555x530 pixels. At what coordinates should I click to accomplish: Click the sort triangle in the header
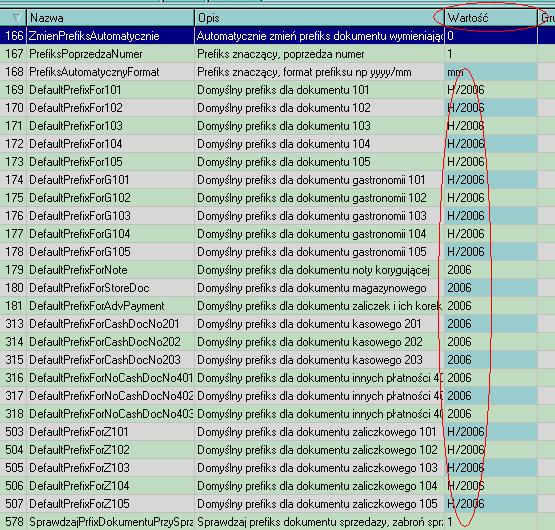(17, 17)
